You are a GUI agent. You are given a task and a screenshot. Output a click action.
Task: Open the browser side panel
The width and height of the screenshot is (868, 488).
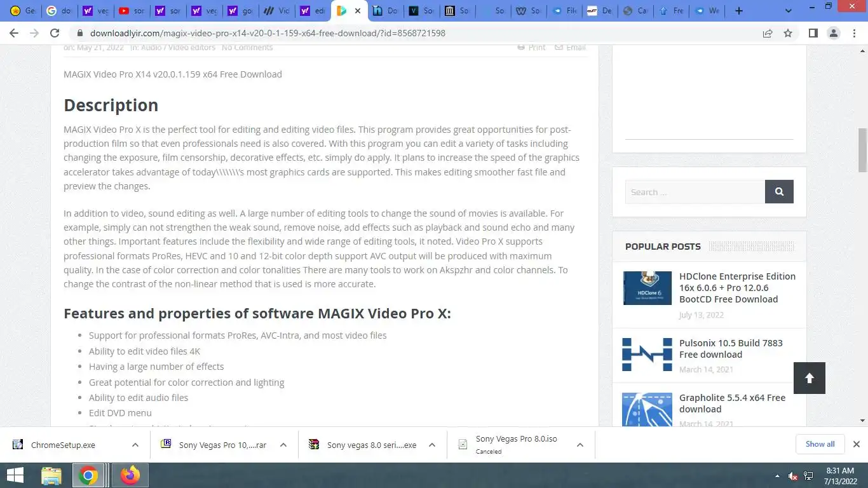pos(813,33)
